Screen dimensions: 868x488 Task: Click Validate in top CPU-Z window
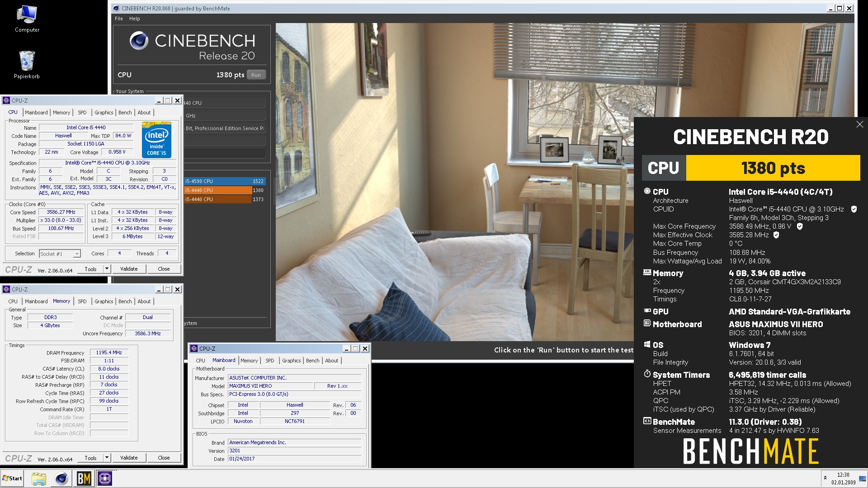(x=129, y=269)
